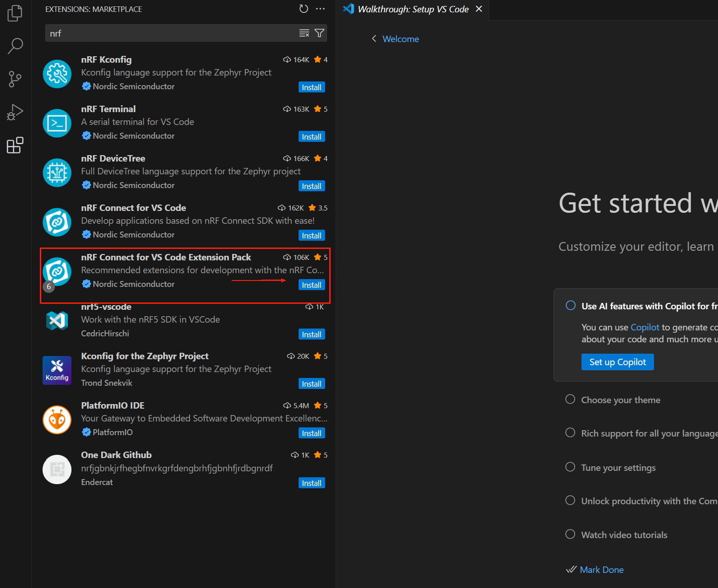718x588 pixels.
Task: Click the Mark Done link
Action: click(x=602, y=570)
